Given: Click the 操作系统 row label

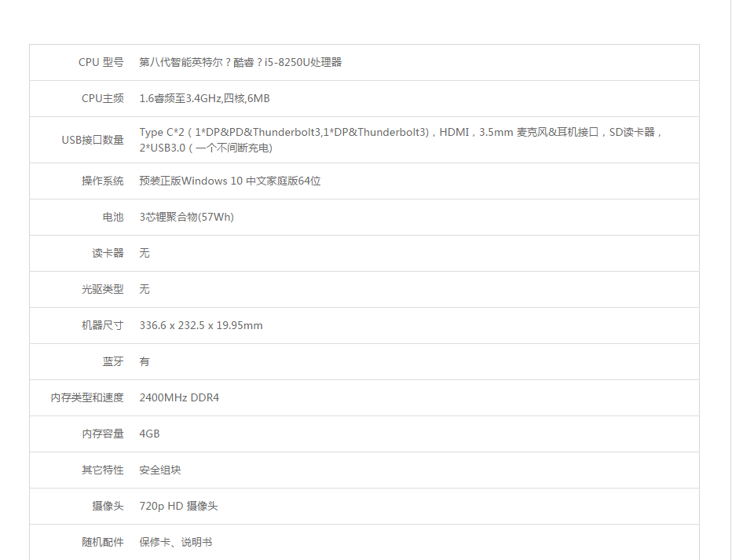Looking at the screenshot, I should tap(101, 181).
